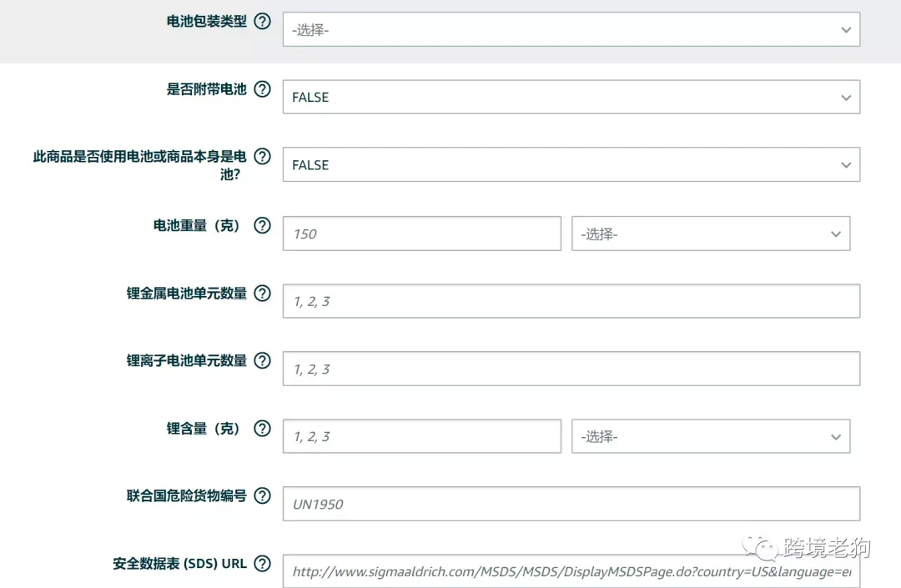The width and height of the screenshot is (901, 588).
Task: Click help icon next to 安全数据表 (SDS) URL
Action: click(x=263, y=563)
